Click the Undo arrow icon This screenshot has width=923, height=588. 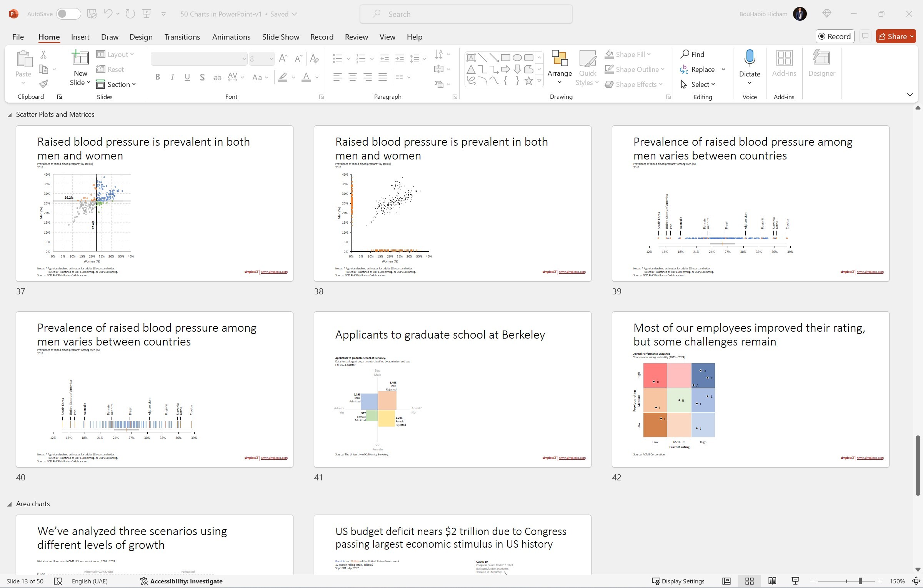coord(108,14)
